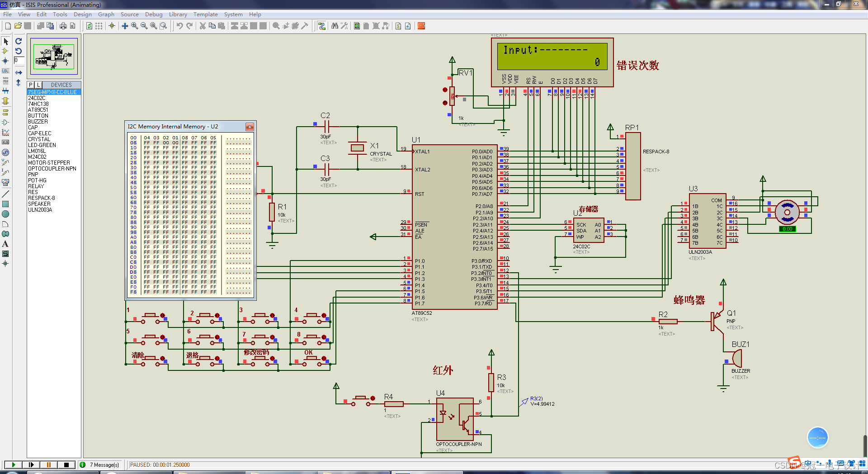Choose the Voltage Probe mode tool
The image size is (868, 474).
(5, 162)
